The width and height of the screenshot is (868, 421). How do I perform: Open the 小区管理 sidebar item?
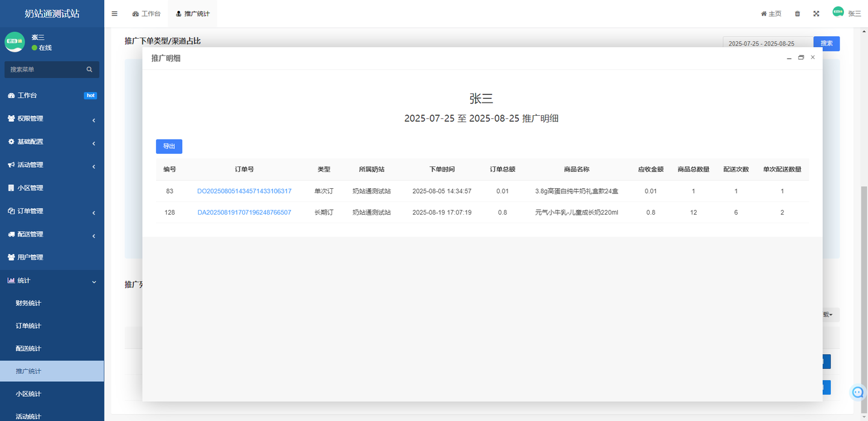[52, 188]
